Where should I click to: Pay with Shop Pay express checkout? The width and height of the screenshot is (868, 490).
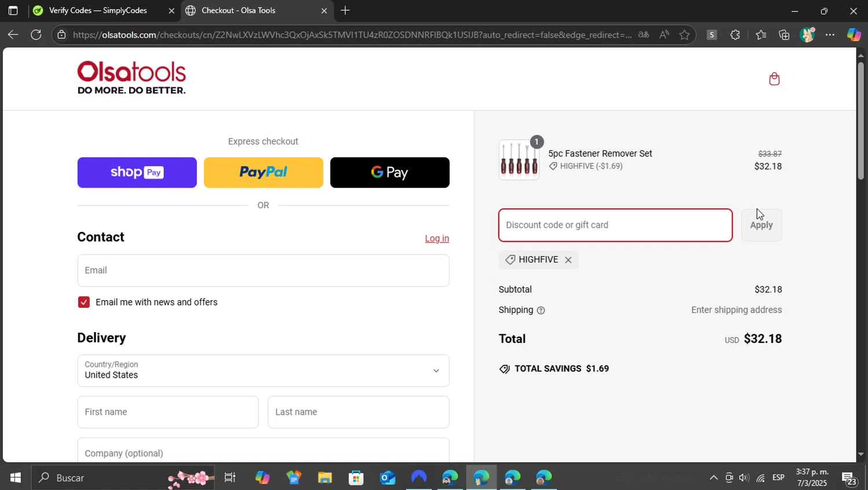(x=137, y=172)
